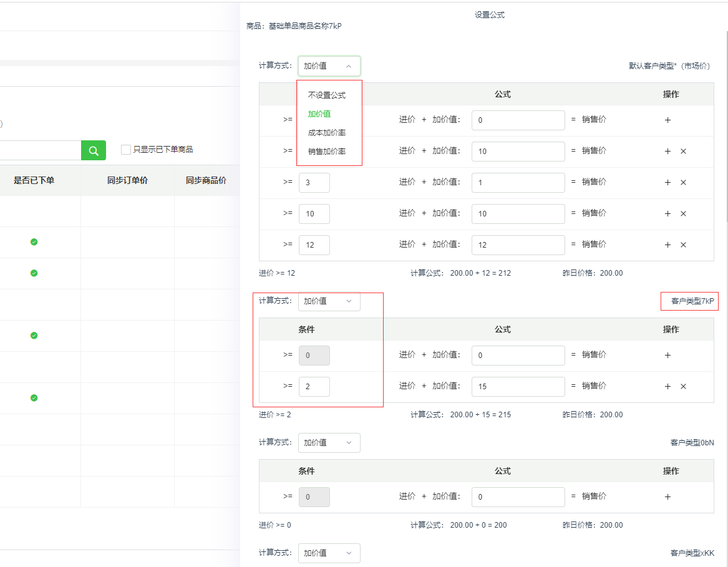The image size is (728, 567).
Task: Click the plus icon next to markup value 15
Action: [667, 386]
